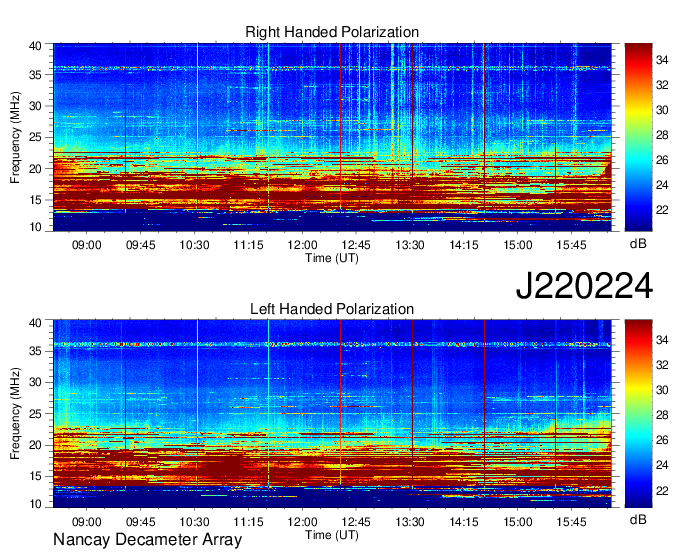Click 'Time (UT)' label under Left Handed plot
The image size is (680, 552).
pyautogui.click(x=332, y=535)
